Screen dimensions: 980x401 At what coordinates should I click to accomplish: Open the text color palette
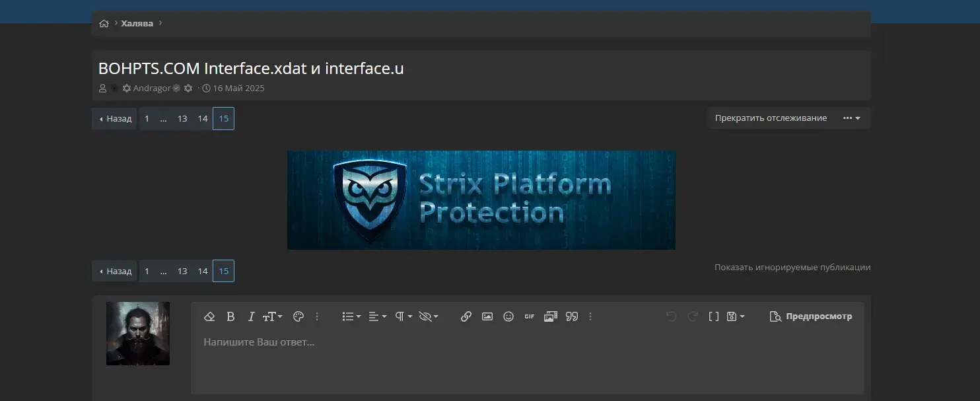tap(298, 316)
